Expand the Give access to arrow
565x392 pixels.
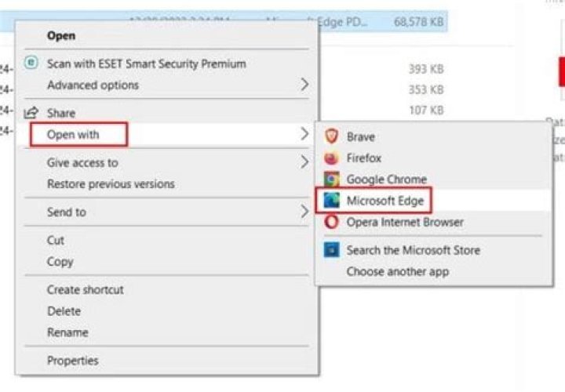coord(304,163)
